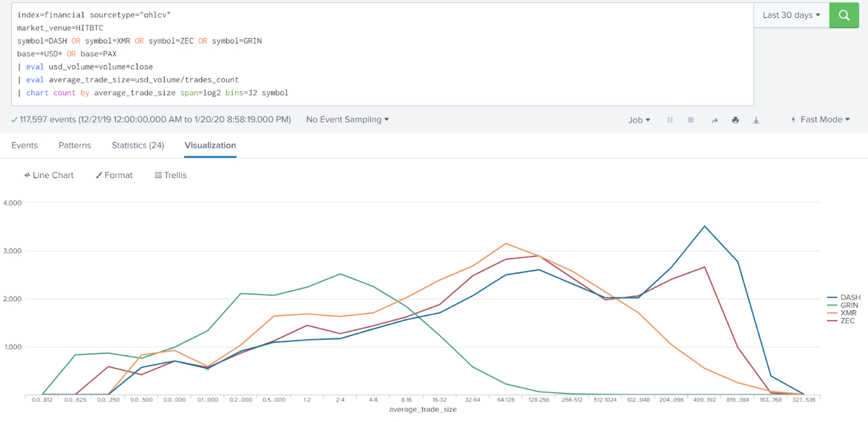Click the 64-128 x-axis label

pyautogui.click(x=505, y=400)
